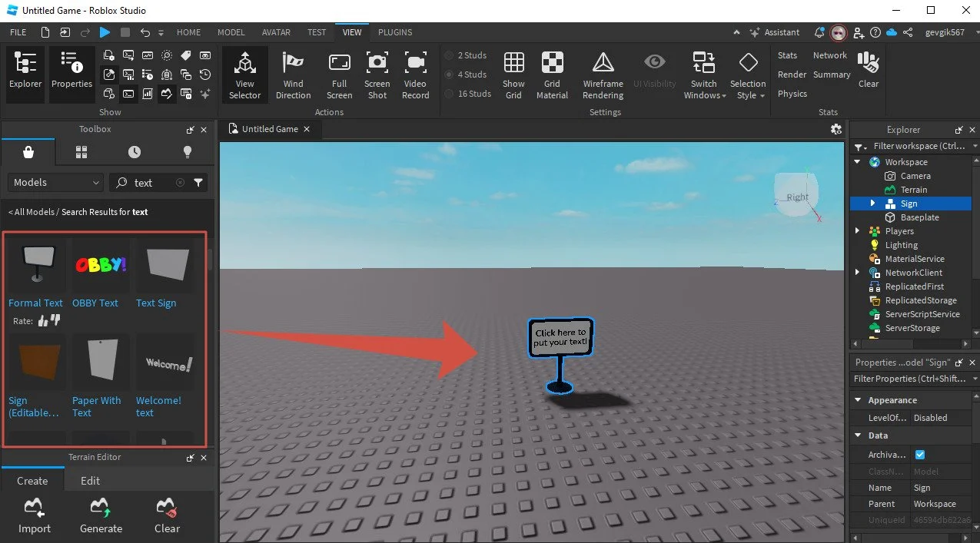Click the Help question mark icon

875,32
